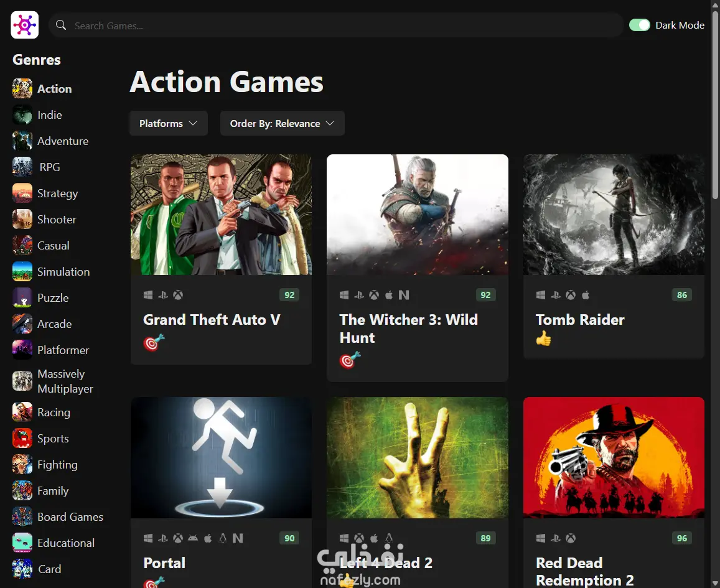Click The Witcher 3 cover image
This screenshot has width=720, height=588.
click(418, 215)
